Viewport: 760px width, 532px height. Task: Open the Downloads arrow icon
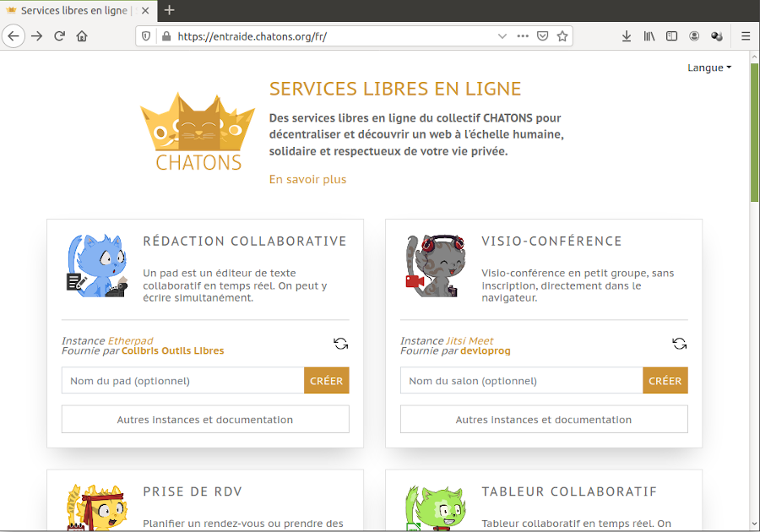[x=627, y=36]
